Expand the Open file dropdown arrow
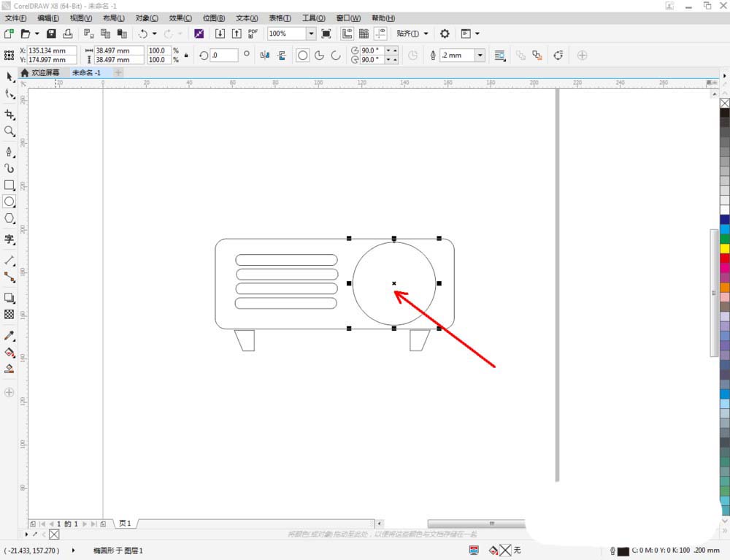Viewport: 730px width, 560px height. point(36,34)
